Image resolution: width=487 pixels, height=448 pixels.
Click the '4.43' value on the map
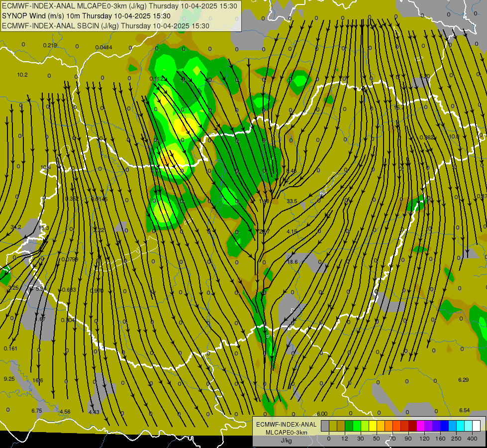click(x=94, y=412)
